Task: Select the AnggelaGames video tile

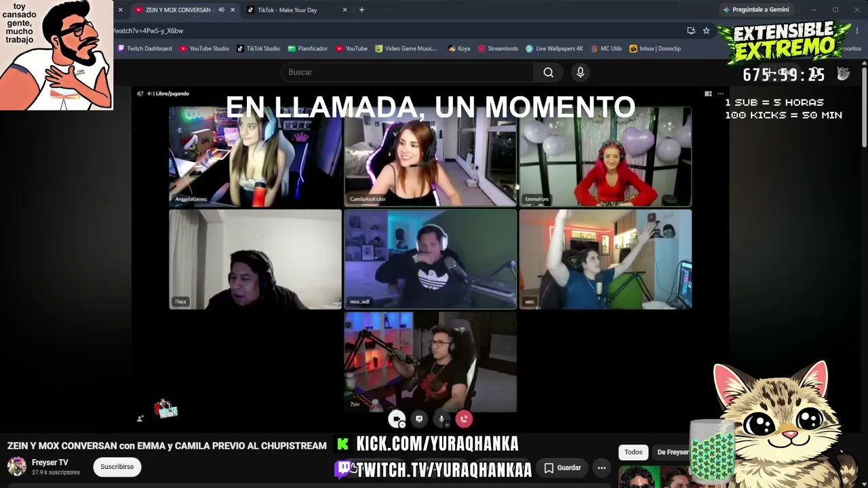Action: coord(255,156)
